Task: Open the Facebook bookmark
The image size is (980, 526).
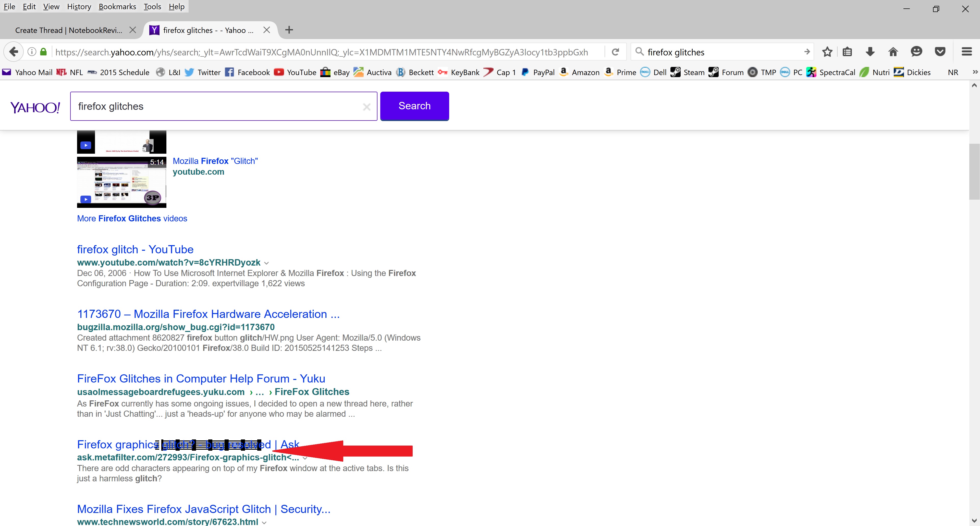Action: [247, 72]
